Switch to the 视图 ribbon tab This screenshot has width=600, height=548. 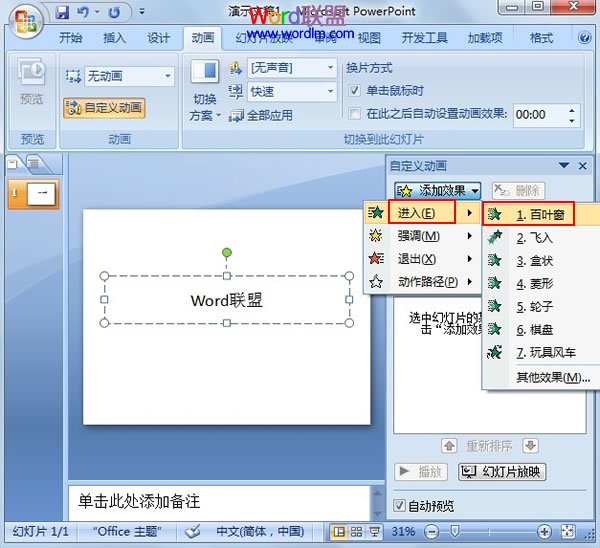pos(369,38)
